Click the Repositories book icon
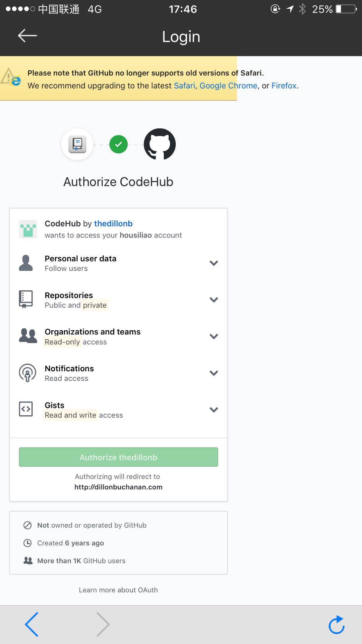 [x=26, y=299]
